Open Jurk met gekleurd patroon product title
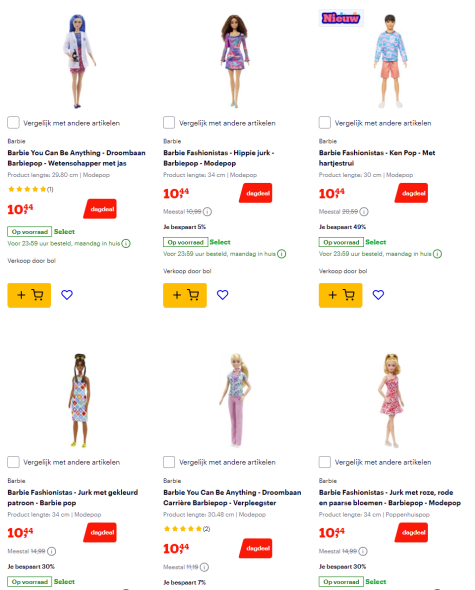 tap(73, 497)
